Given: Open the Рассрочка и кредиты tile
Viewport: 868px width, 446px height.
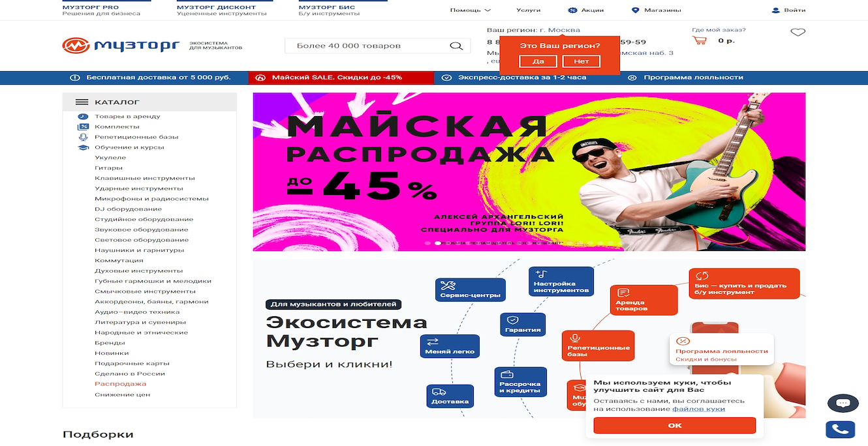Looking at the screenshot, I should click(520, 381).
